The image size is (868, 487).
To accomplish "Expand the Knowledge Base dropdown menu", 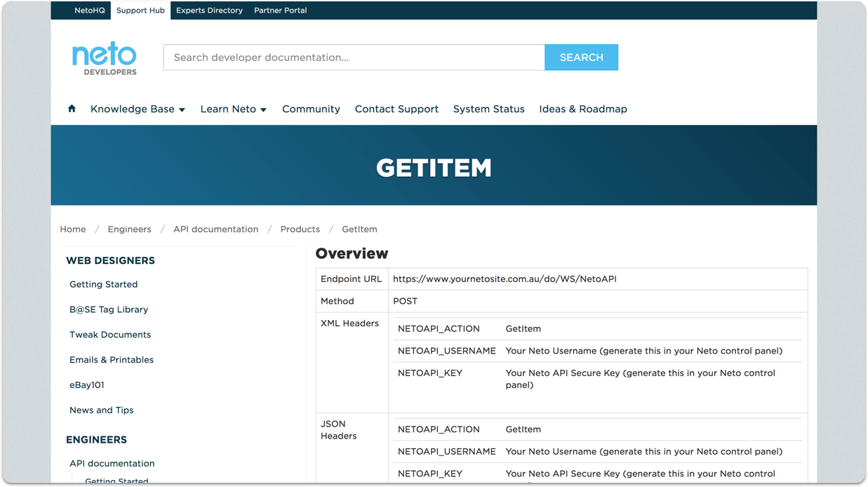I will pos(138,109).
